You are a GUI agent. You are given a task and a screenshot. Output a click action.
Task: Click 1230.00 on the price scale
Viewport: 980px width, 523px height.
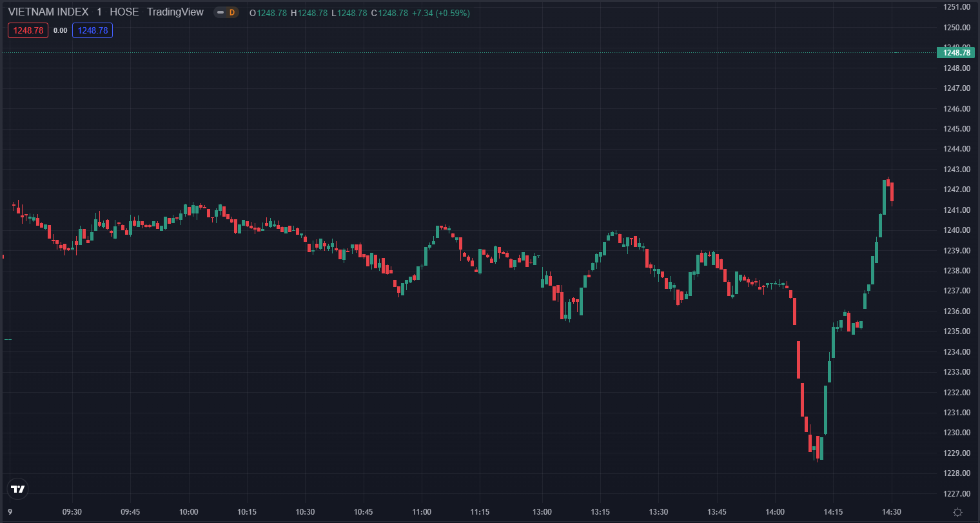pyautogui.click(x=957, y=433)
